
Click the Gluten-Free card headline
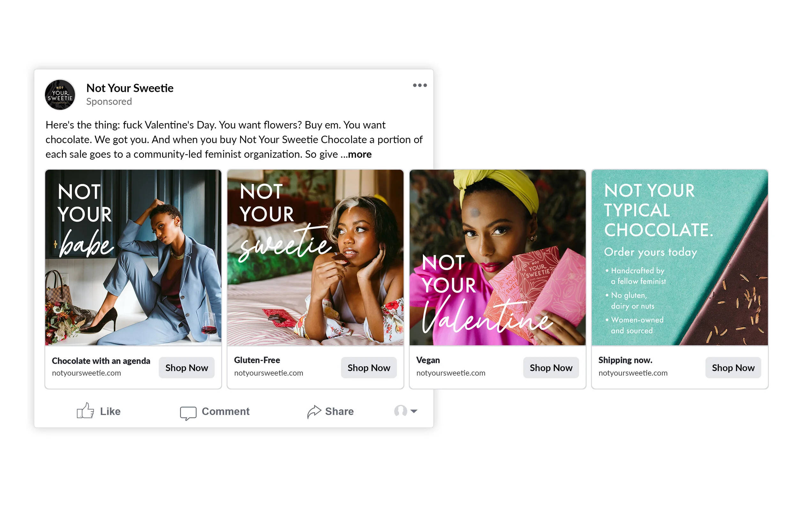pyautogui.click(x=257, y=360)
